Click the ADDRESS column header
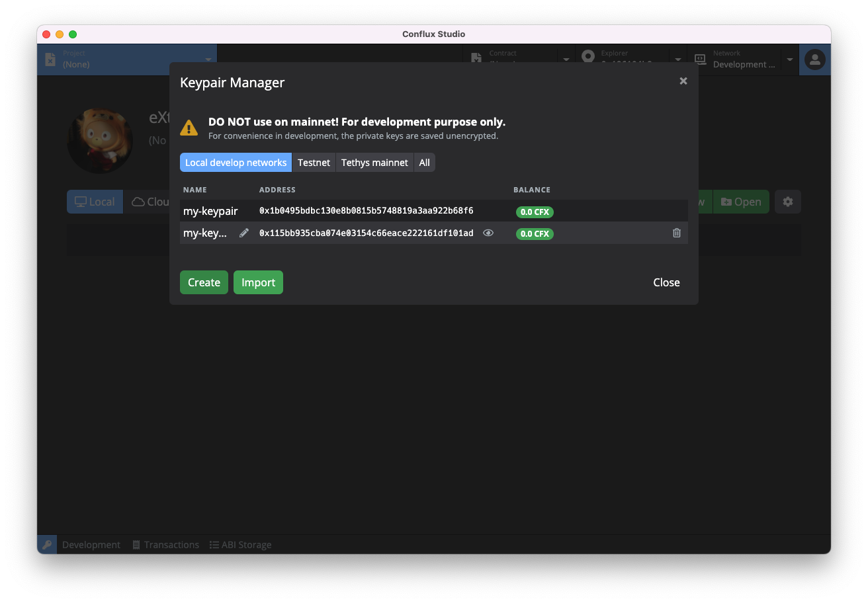Image resolution: width=868 pixels, height=603 pixels. coord(277,190)
